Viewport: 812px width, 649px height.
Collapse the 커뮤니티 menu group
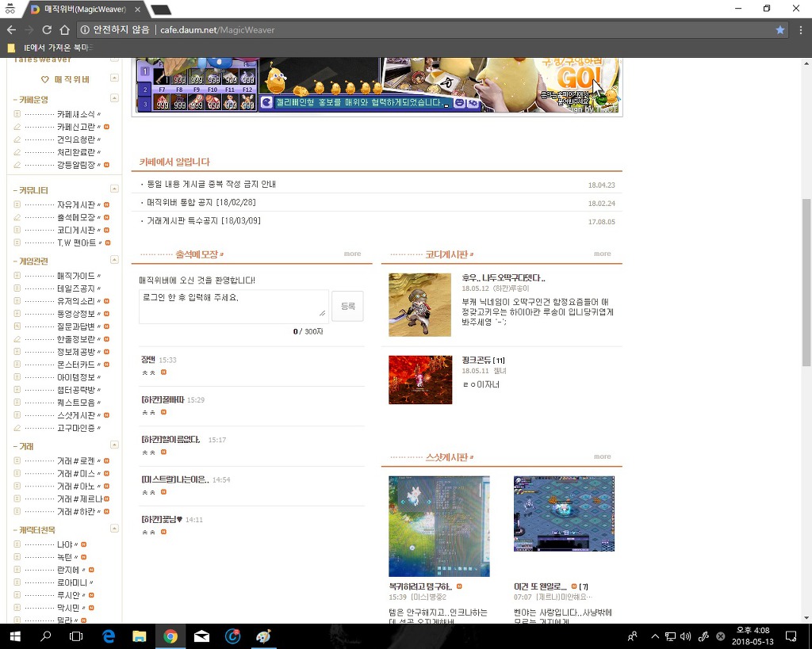click(114, 189)
